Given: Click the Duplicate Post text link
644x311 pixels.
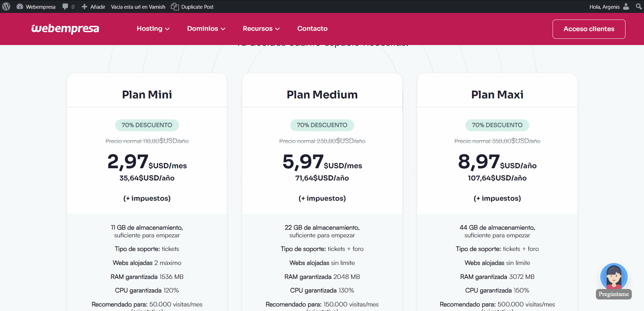Looking at the screenshot, I should (x=197, y=7).
